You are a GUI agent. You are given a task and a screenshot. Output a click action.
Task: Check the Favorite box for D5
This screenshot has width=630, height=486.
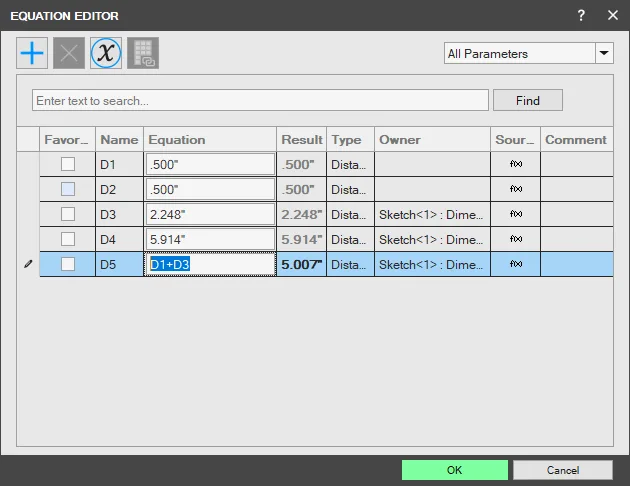click(x=68, y=264)
